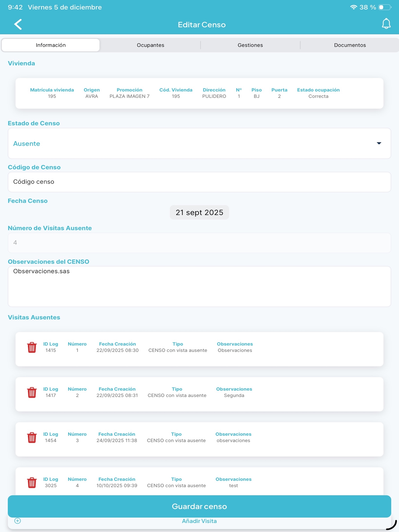This screenshot has height=532, width=399.
Task: Open the Documentos tab
Action: pyautogui.click(x=350, y=45)
